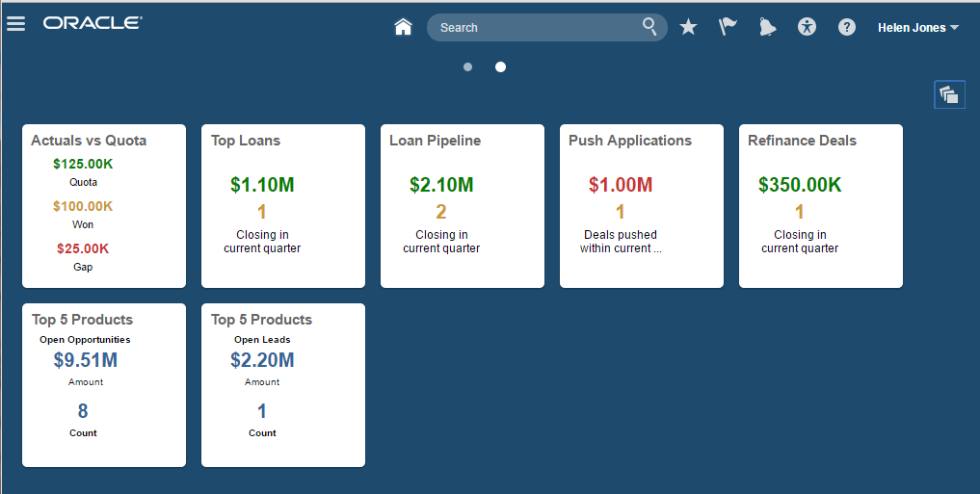Click inside the Search field
The image size is (980, 494).
coord(535,27)
